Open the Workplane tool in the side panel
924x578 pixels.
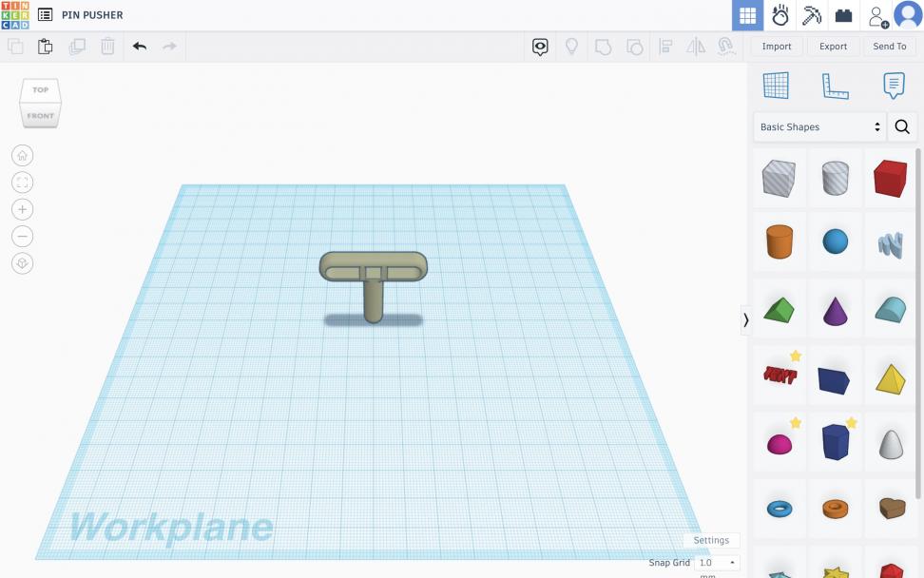pyautogui.click(x=776, y=86)
